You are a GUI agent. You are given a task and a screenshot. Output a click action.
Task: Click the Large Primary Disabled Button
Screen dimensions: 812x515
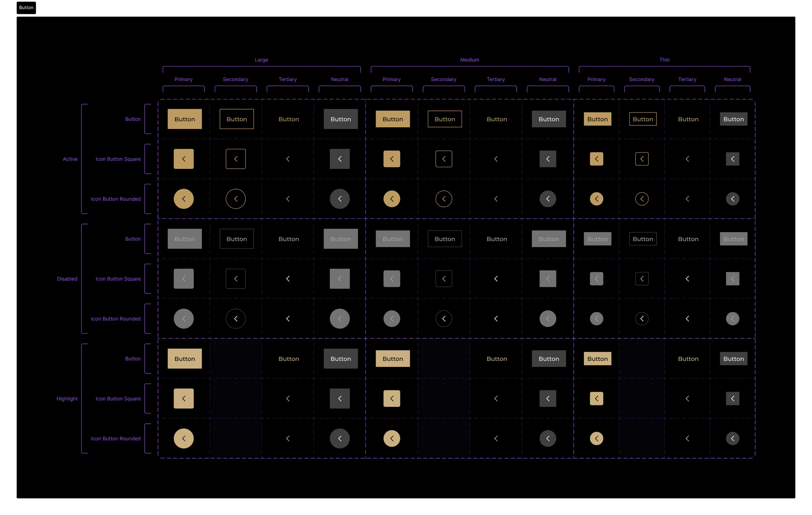pyautogui.click(x=185, y=239)
